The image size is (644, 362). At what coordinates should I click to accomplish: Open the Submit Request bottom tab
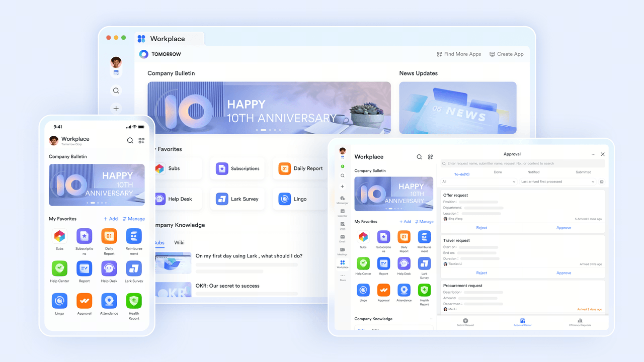[x=465, y=322]
